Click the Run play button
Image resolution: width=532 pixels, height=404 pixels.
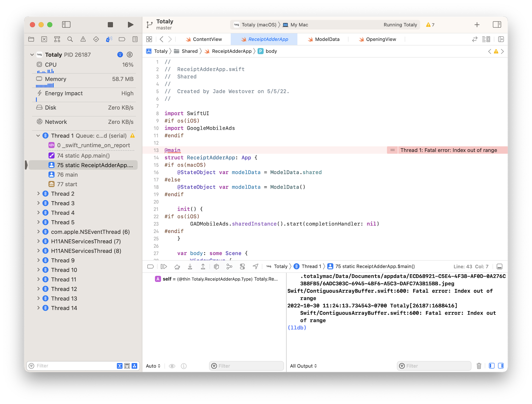click(x=131, y=25)
